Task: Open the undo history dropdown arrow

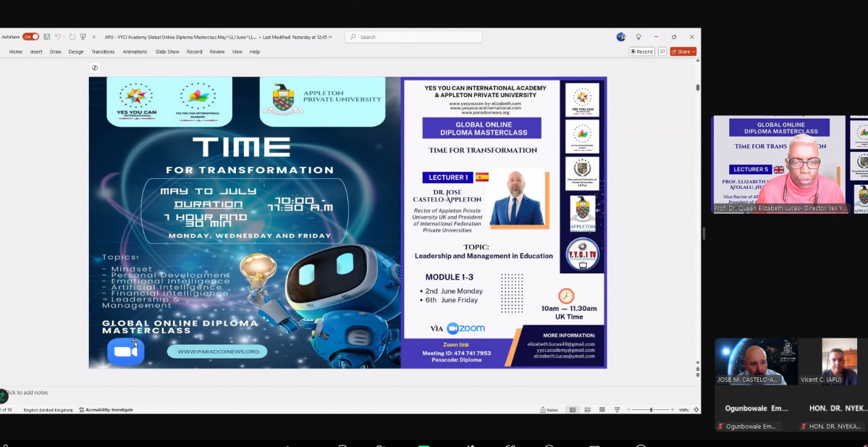Action: coord(64,37)
